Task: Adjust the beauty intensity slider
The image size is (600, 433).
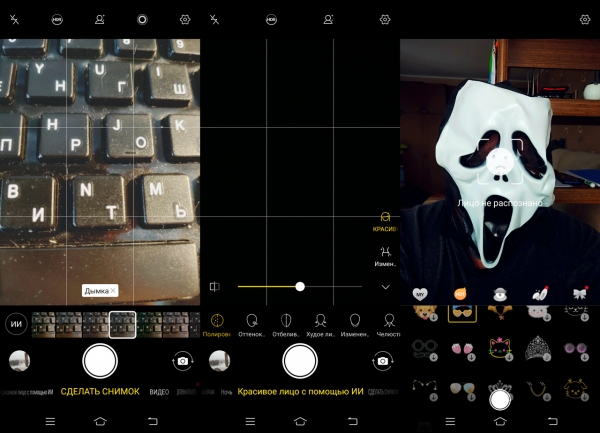Action: 300,286
